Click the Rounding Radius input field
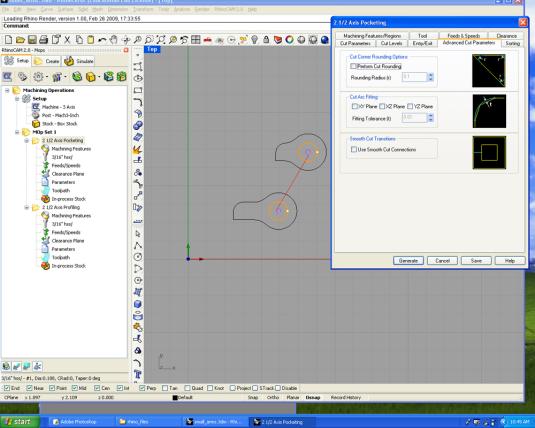535x428 pixels. coord(414,77)
